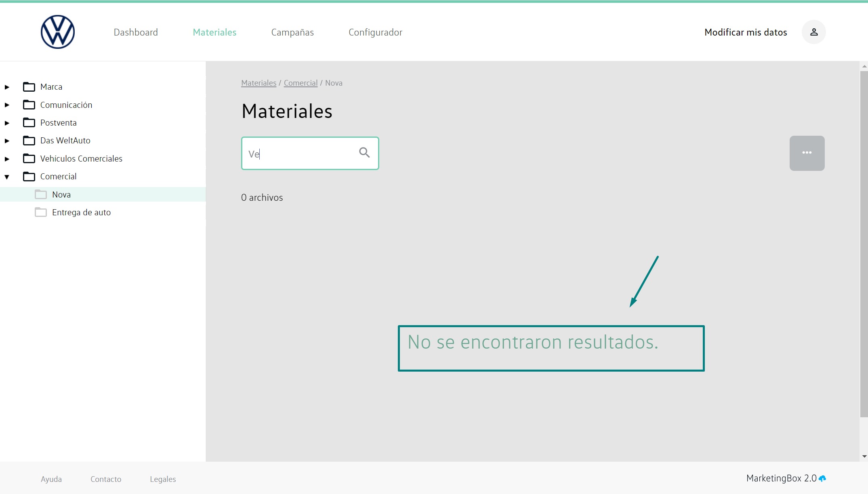
Task: Open the user profile icon
Action: 813,32
